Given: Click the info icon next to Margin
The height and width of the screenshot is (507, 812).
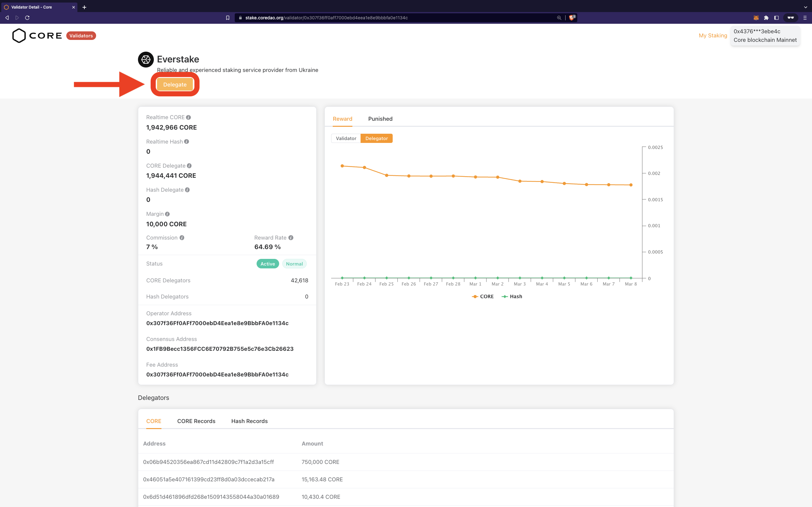Looking at the screenshot, I should 167,214.
